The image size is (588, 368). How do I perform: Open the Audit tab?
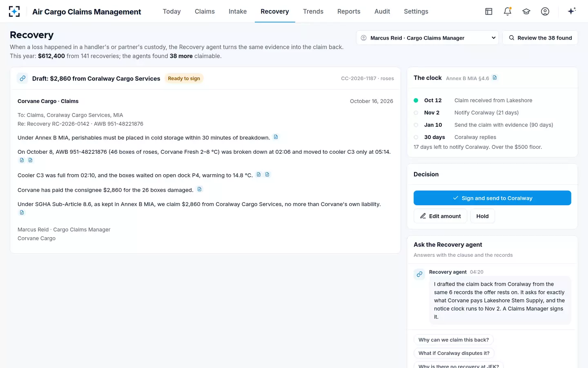[382, 11]
